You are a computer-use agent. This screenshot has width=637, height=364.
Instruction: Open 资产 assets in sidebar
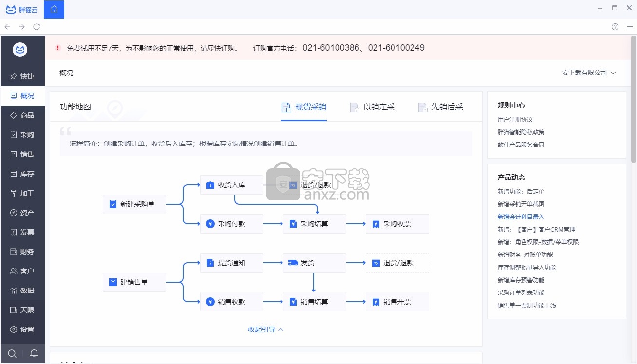[22, 213]
